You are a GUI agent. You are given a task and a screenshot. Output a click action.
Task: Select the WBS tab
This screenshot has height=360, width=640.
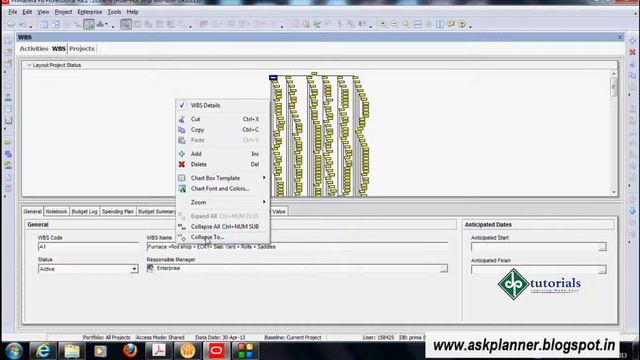click(58, 49)
